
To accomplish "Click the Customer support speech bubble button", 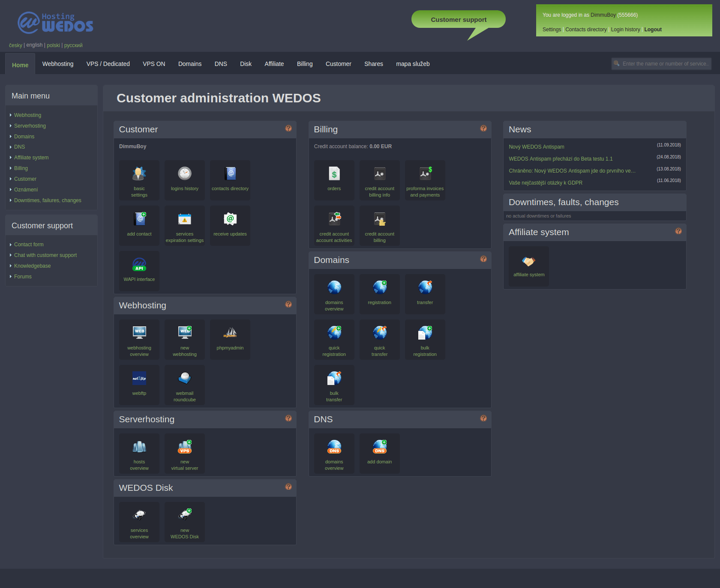I will point(459,20).
